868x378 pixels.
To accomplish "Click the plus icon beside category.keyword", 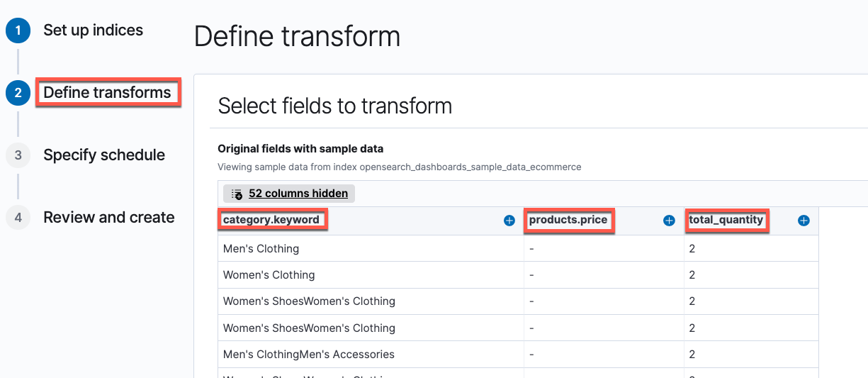I will (x=509, y=221).
